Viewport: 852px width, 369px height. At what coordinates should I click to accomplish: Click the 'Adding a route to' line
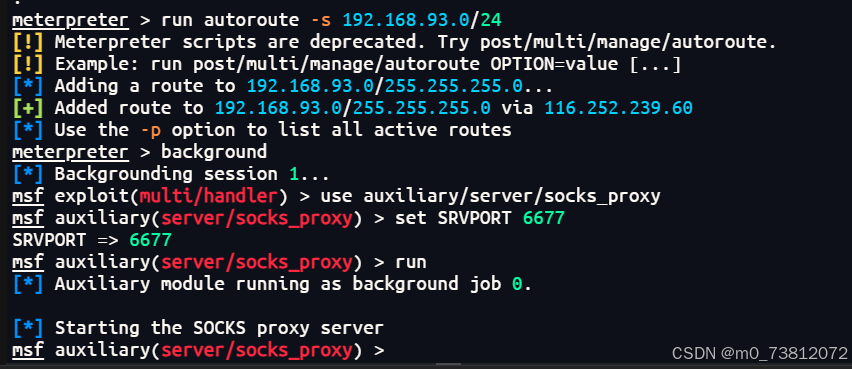pos(283,86)
